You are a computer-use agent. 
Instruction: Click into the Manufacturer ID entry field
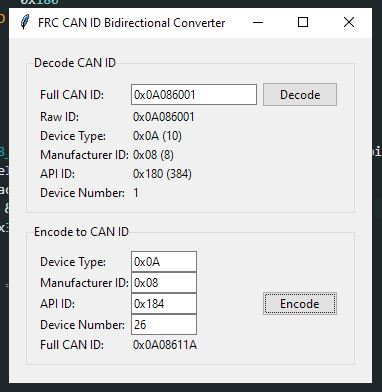[164, 283]
